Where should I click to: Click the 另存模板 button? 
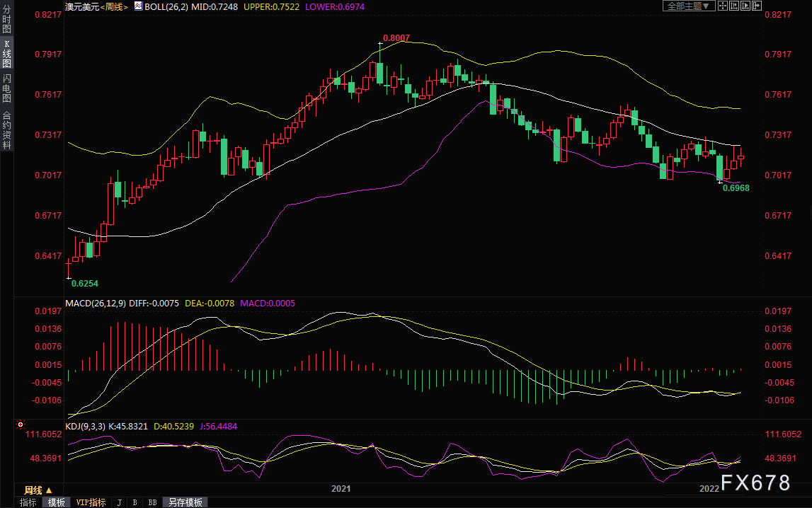click(185, 502)
